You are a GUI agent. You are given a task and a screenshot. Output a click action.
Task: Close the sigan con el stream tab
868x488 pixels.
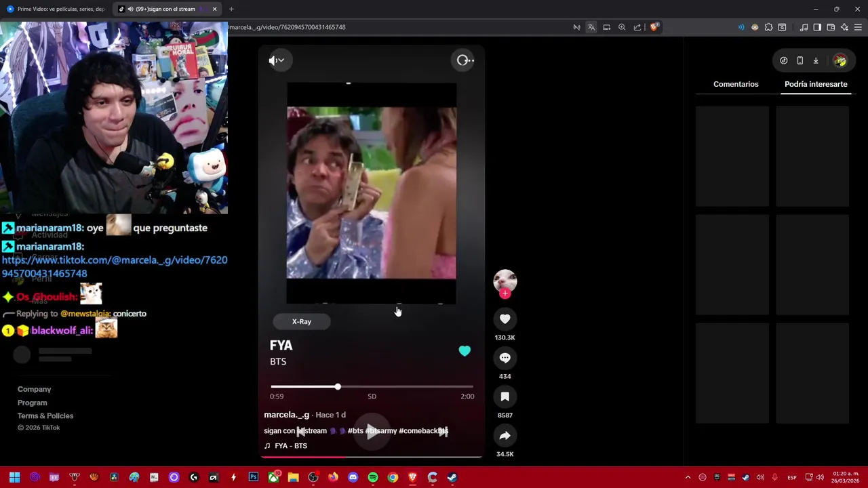pos(214,9)
